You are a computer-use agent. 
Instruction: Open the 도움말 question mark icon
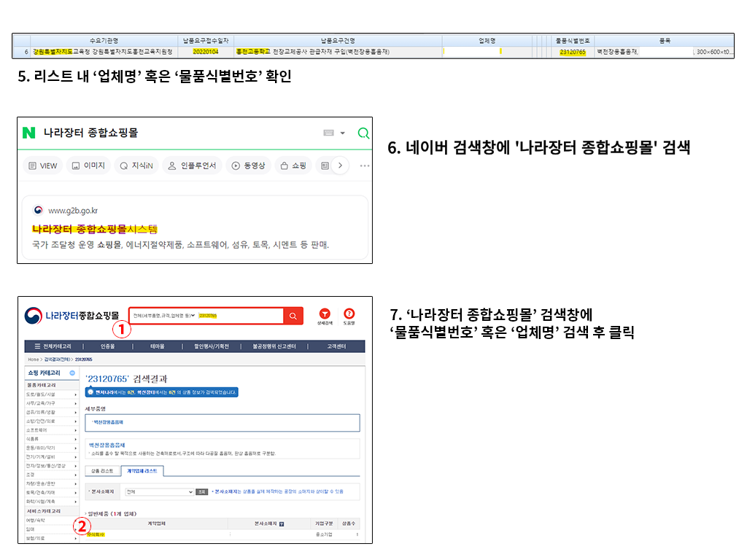[x=349, y=314]
